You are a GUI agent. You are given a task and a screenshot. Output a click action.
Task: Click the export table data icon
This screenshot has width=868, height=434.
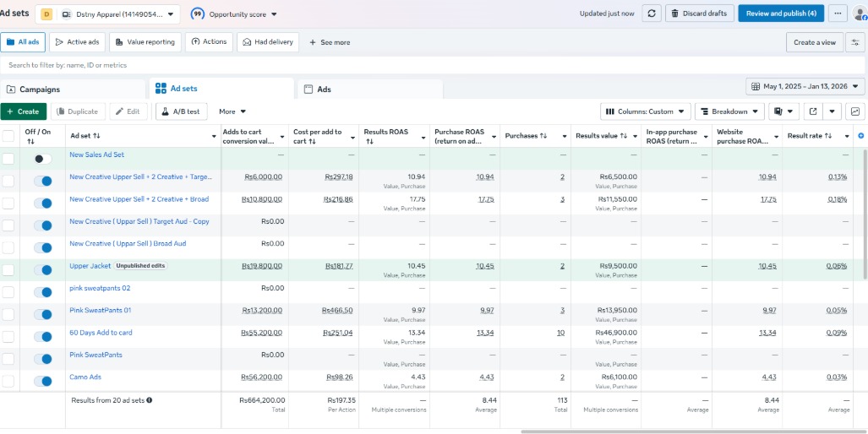813,111
